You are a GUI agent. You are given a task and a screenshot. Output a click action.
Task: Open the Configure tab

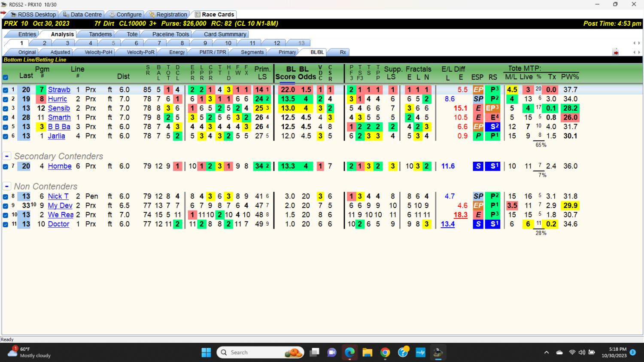[125, 15]
